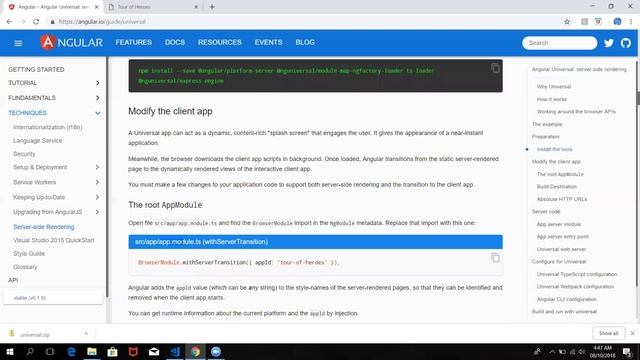This screenshot has width=640, height=360.
Task: Expand Upgrading from AngularJS submenu
Action: (97, 212)
